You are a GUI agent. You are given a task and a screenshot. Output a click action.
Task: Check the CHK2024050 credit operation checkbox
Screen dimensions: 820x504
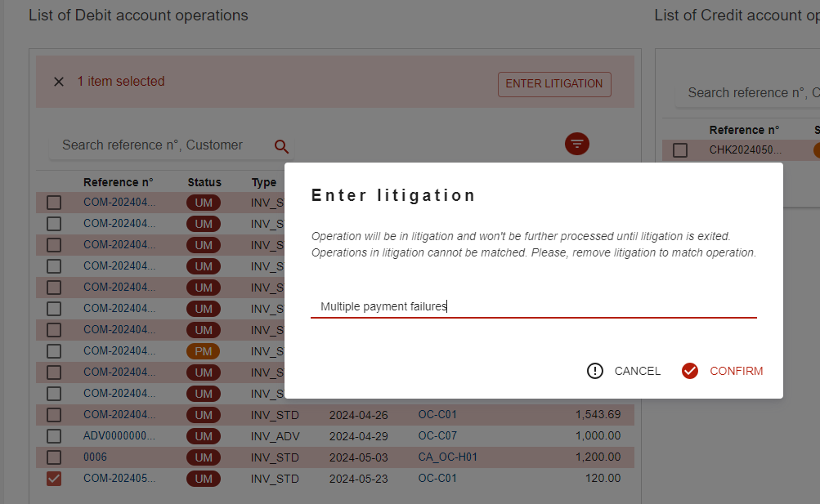[680, 150]
